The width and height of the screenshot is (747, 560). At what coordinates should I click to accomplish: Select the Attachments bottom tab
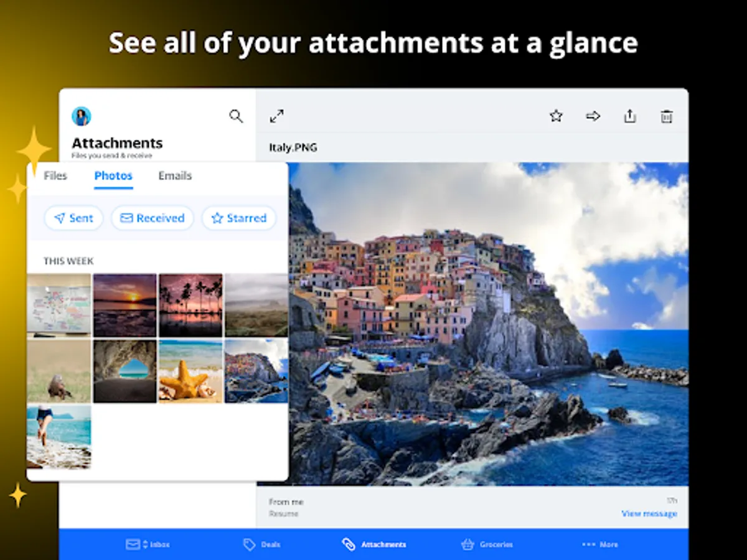click(374, 544)
